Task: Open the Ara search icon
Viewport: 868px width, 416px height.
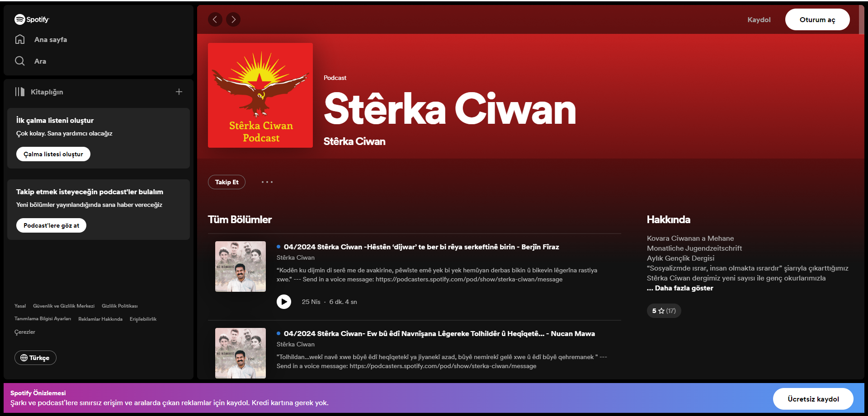Action: pyautogui.click(x=20, y=61)
